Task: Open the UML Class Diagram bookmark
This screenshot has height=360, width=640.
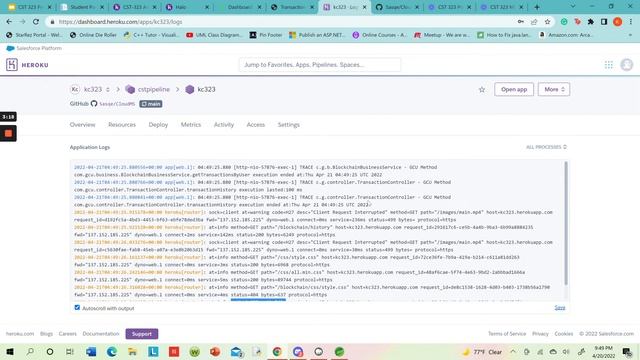Action: tap(215, 35)
